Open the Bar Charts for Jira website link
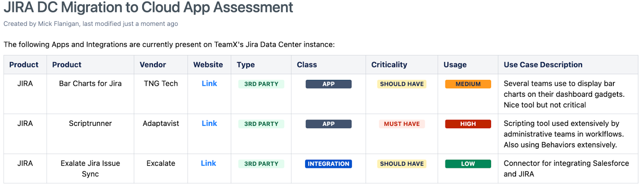644x188 pixels. [209, 84]
